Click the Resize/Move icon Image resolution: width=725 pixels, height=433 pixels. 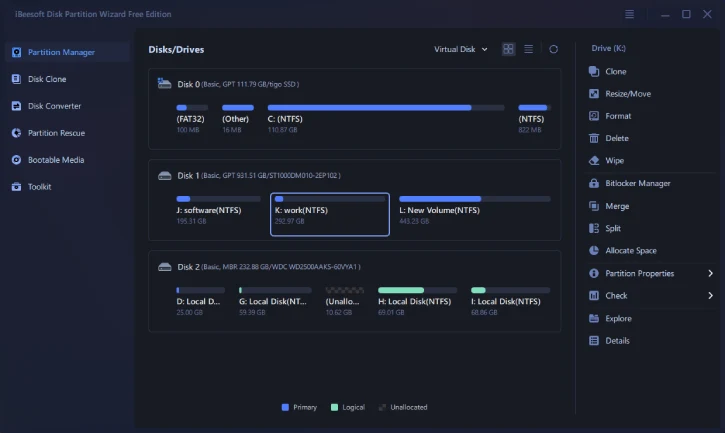tap(594, 93)
